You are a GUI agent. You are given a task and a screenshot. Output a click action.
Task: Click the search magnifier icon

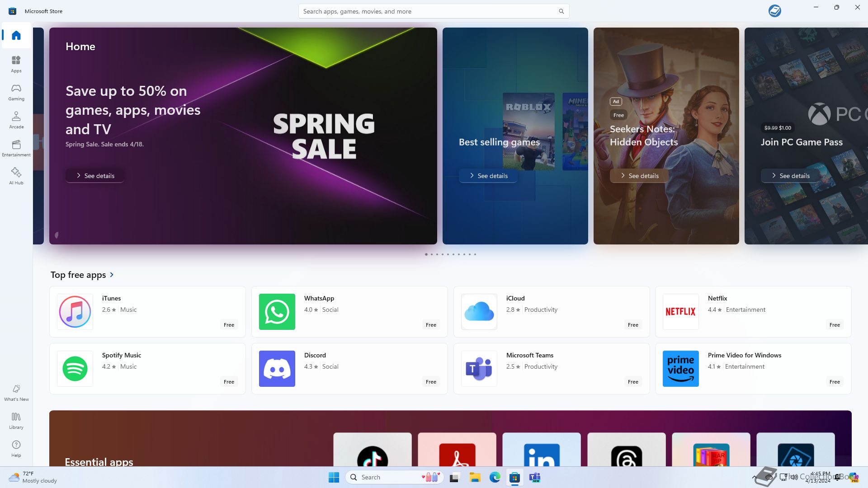(x=561, y=11)
